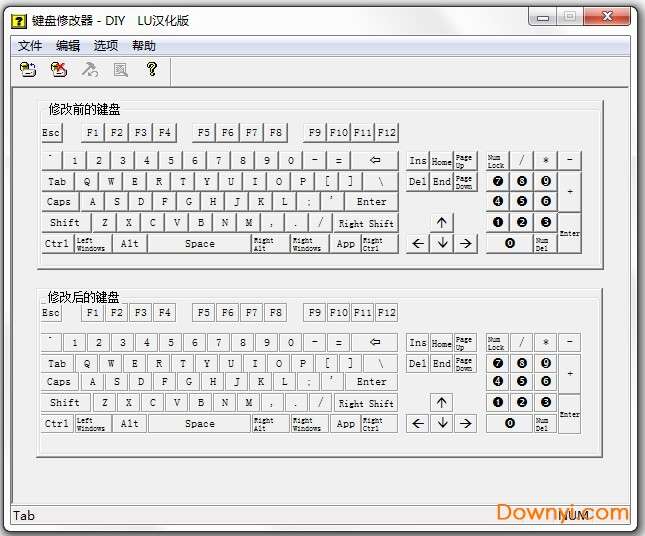645x536 pixels.
Task: Click the yellow question mark help icon
Action: click(x=152, y=69)
